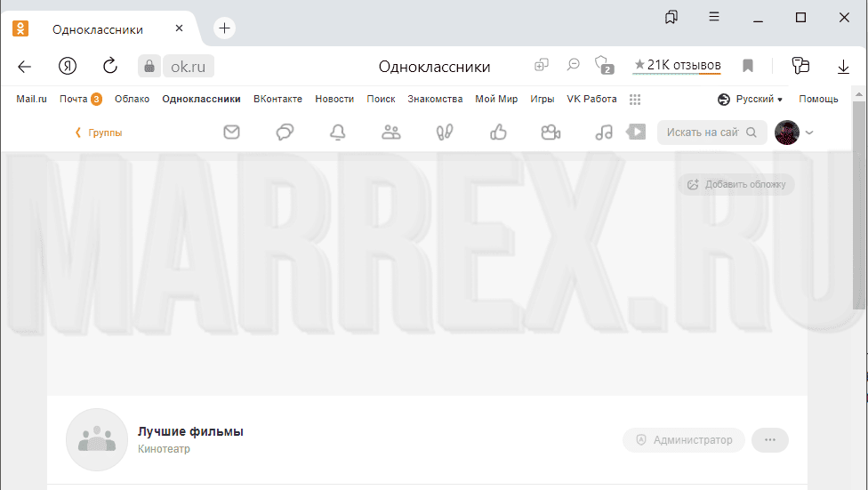Open the Guests footprints icon

tap(445, 133)
